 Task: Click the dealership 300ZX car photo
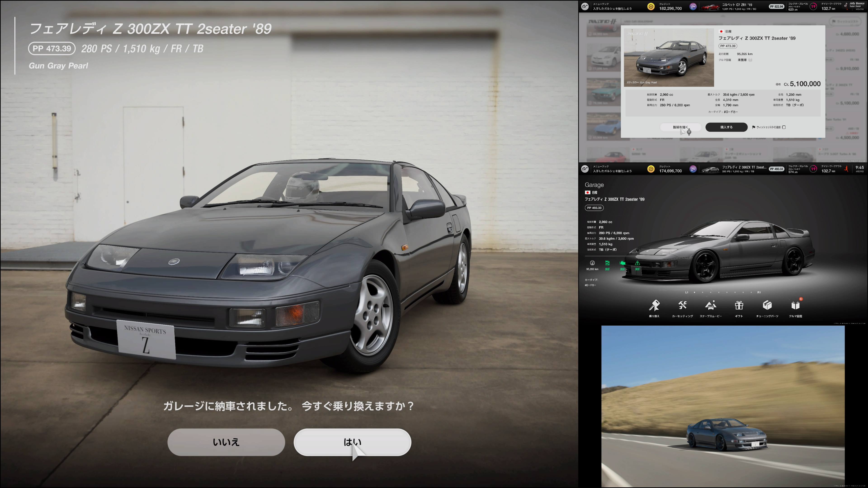tap(669, 58)
